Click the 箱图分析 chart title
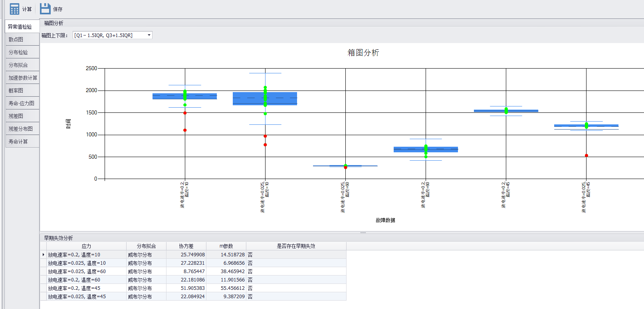 [x=363, y=53]
